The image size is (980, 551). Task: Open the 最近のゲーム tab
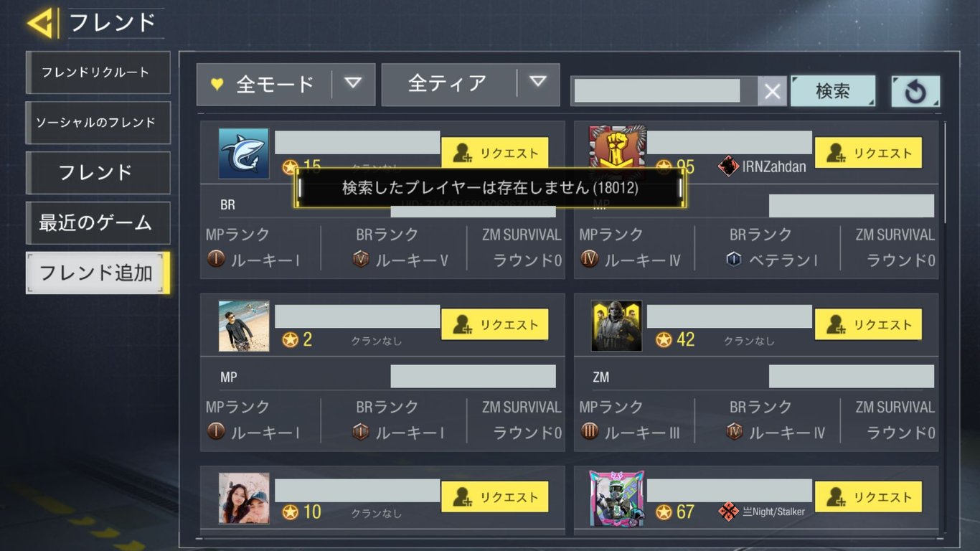coord(98,223)
